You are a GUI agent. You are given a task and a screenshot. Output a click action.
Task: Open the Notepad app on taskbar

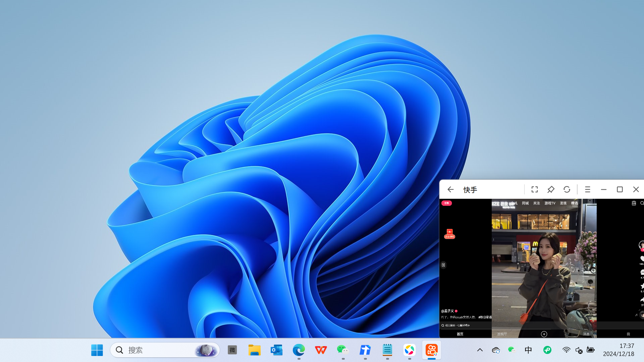pos(387,350)
